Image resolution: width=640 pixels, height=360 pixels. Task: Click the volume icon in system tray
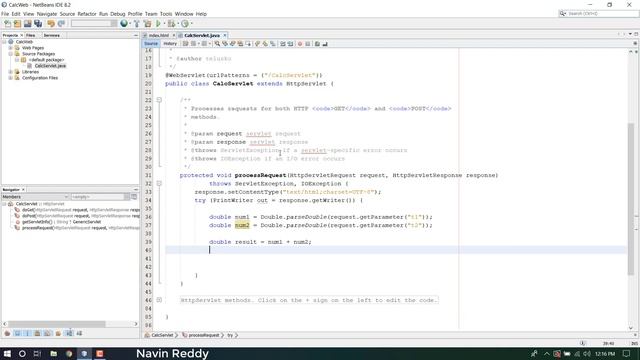587,353
